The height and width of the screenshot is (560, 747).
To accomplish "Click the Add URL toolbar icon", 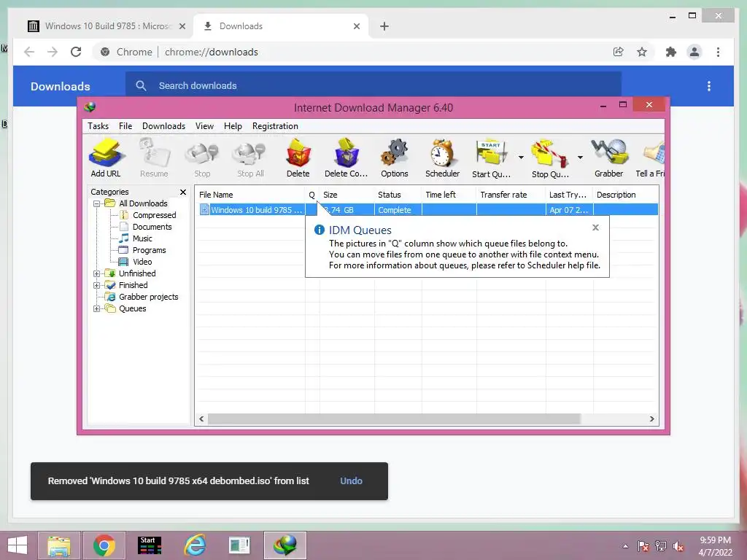I will 106,158.
